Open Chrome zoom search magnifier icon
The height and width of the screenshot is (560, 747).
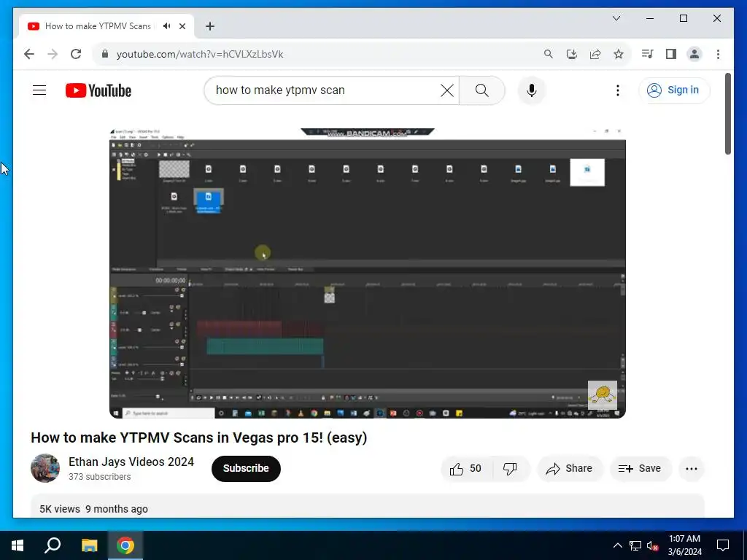click(x=549, y=54)
